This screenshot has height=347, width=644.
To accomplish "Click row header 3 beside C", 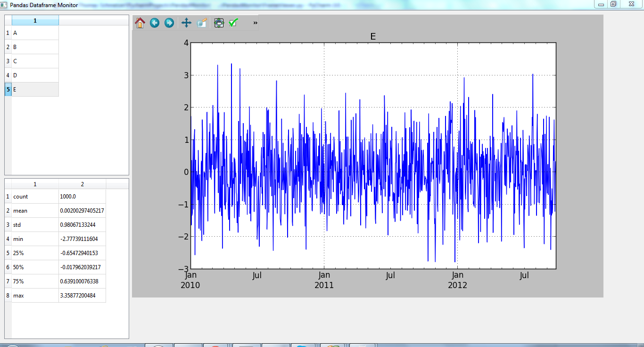I will pos(8,61).
